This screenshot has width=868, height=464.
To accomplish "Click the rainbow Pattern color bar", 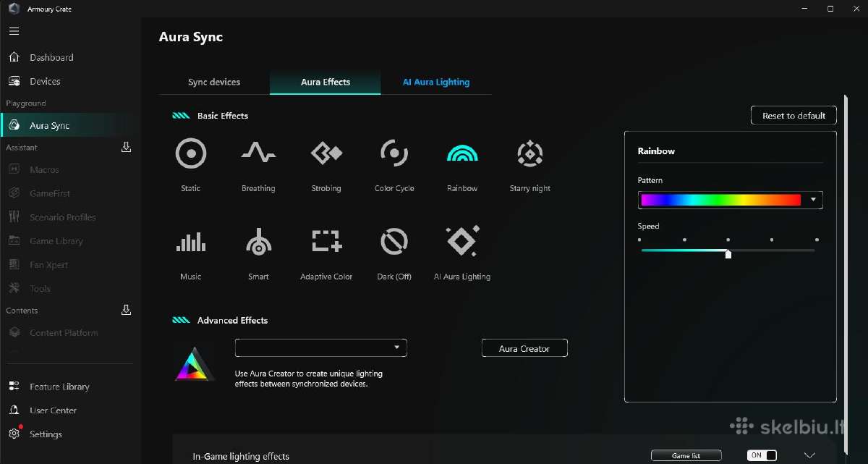I will click(x=720, y=200).
